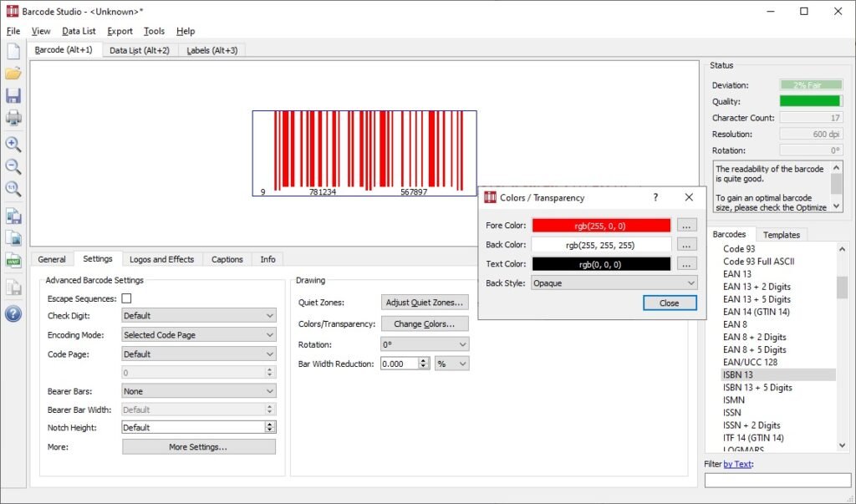The width and height of the screenshot is (856, 504).
Task: Select the Barcode (Alt+1) tab
Action: [64, 49]
